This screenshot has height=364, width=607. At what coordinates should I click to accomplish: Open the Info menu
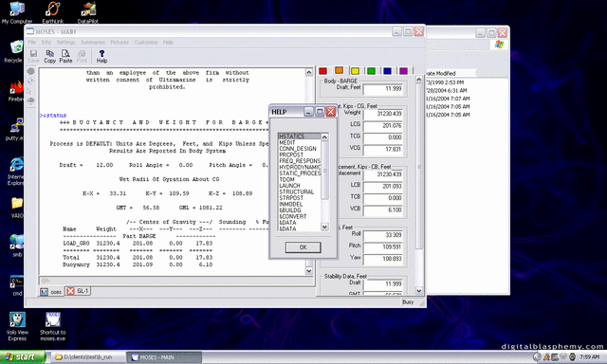pos(46,42)
